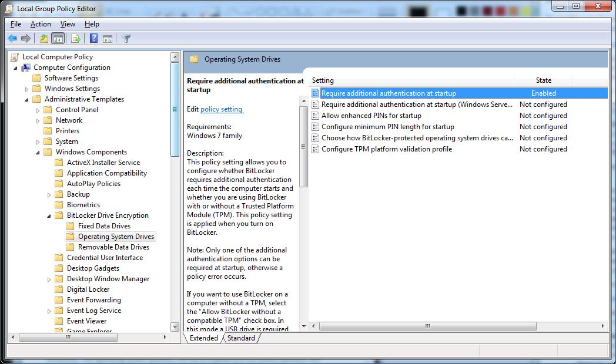The height and width of the screenshot is (364, 616).
Task: Click the Filter funnel icon
Action: (x=125, y=38)
